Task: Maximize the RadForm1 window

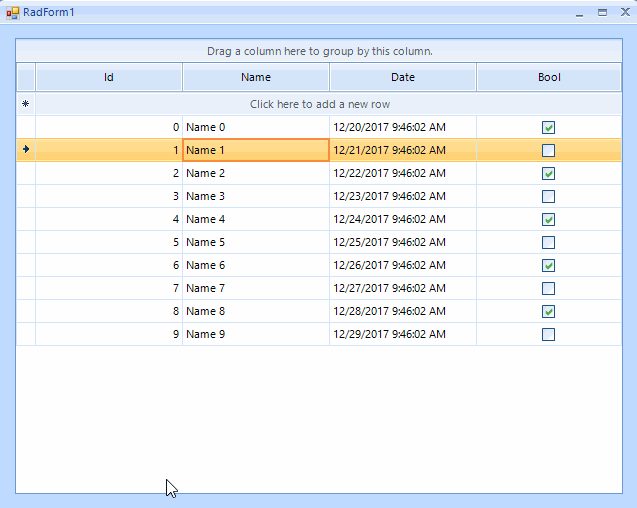Action: tap(602, 13)
